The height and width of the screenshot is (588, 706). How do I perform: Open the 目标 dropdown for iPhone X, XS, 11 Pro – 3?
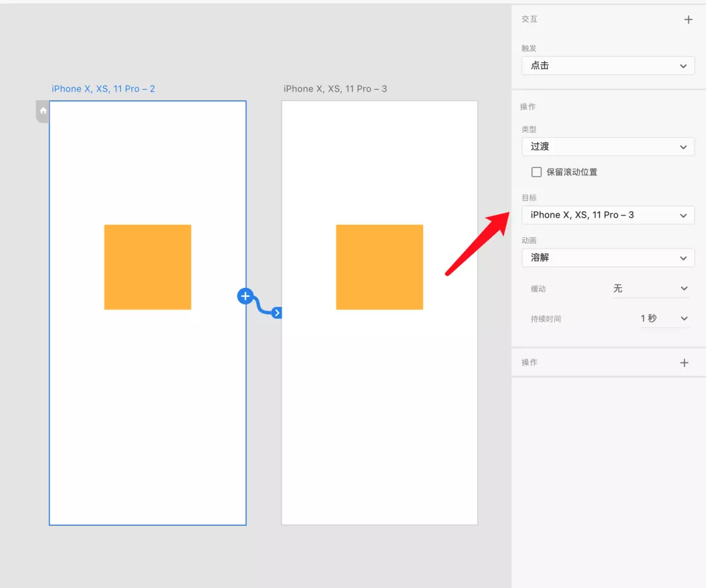click(608, 215)
